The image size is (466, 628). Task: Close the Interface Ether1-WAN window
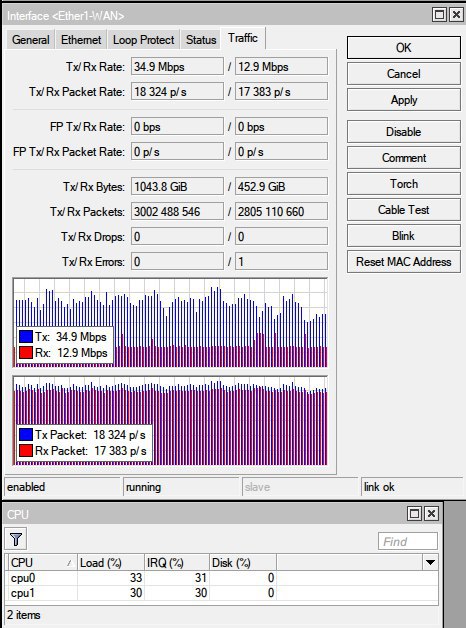(x=456, y=15)
